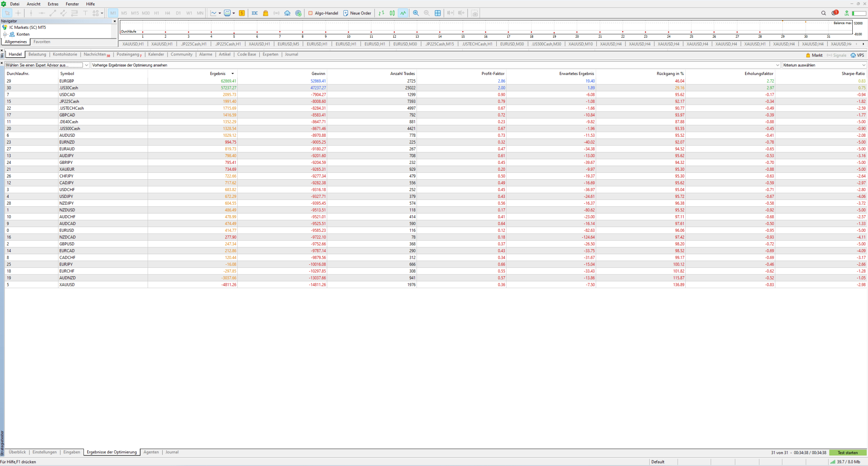
Task: Open the Ansicht menu
Action: (33, 4)
